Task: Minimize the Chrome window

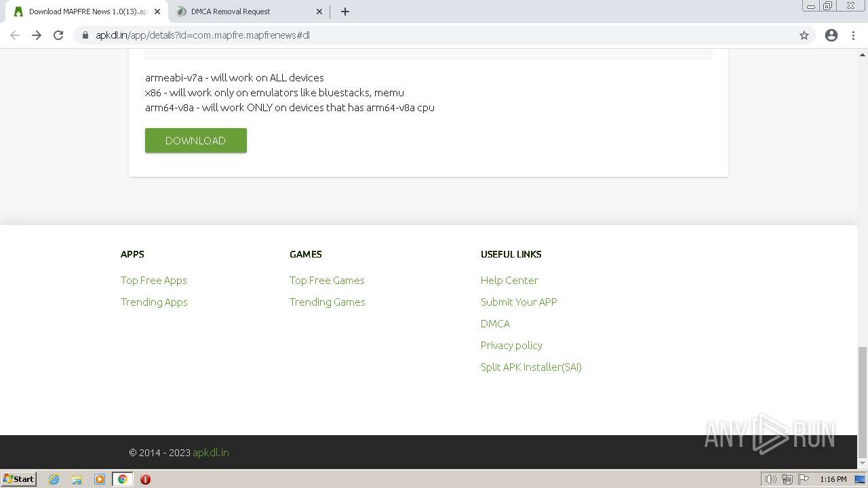Action: click(x=811, y=6)
